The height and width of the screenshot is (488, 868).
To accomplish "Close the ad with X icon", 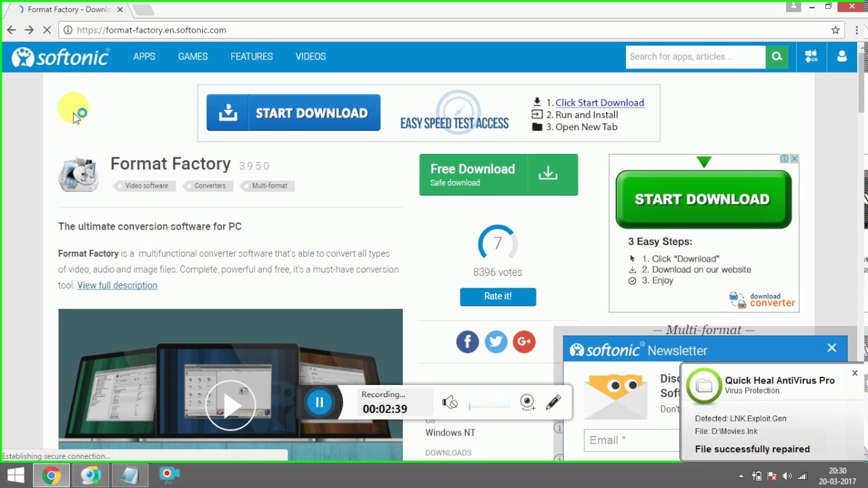I will click(794, 159).
